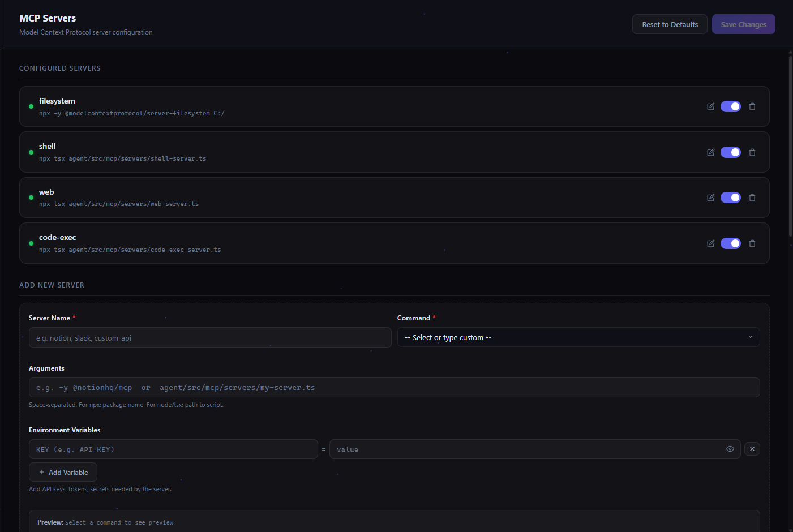This screenshot has width=793, height=532.
Task: Edit the shell server entry
Action: coord(711,152)
